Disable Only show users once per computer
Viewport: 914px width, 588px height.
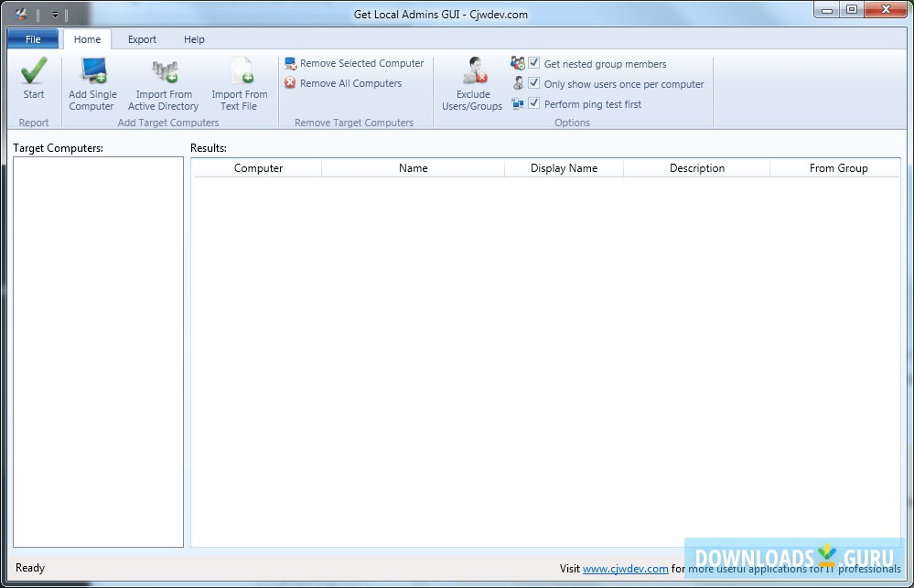pos(533,83)
